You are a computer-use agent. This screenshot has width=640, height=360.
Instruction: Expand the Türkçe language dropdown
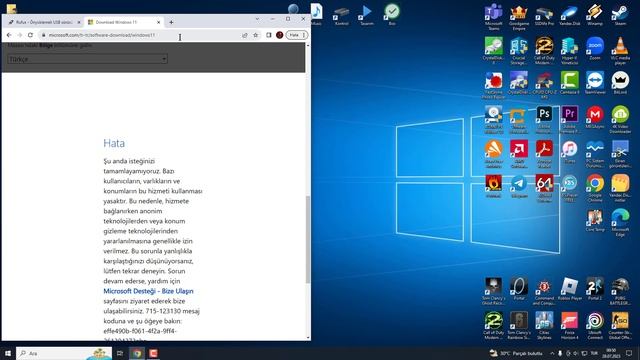pos(87,59)
